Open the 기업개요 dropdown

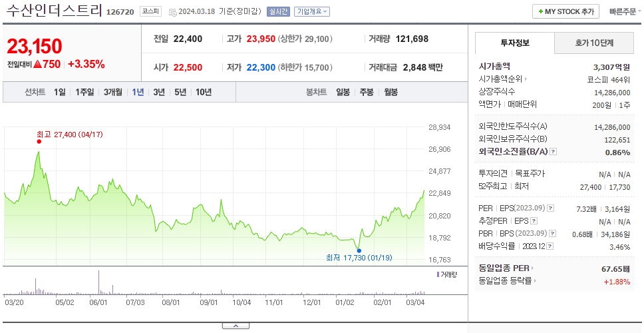[312, 11]
